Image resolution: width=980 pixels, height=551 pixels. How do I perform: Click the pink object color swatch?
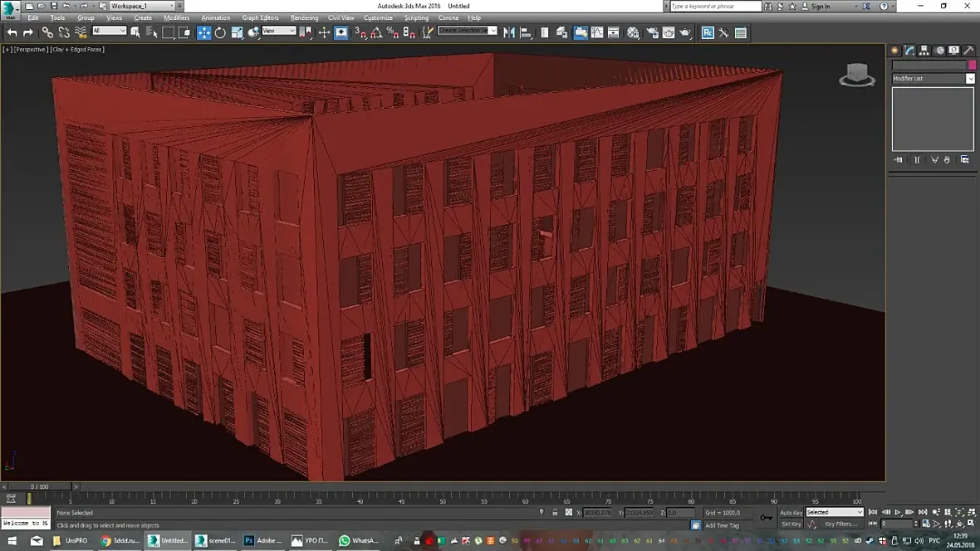(x=972, y=65)
